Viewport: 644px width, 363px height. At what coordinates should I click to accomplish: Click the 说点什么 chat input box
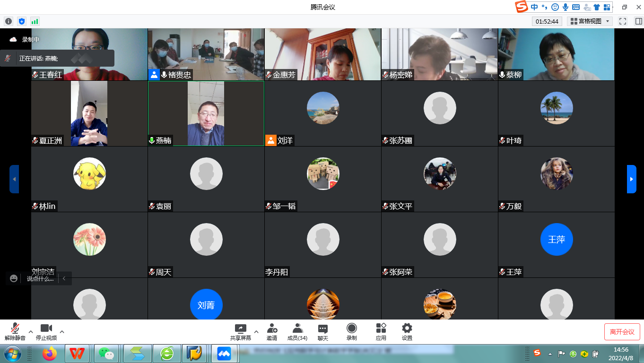coord(40,279)
